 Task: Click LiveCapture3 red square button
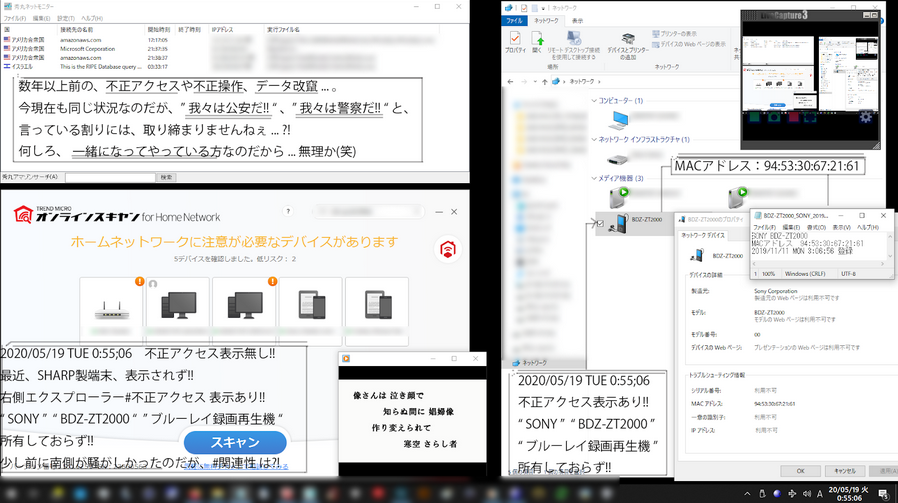point(793,117)
